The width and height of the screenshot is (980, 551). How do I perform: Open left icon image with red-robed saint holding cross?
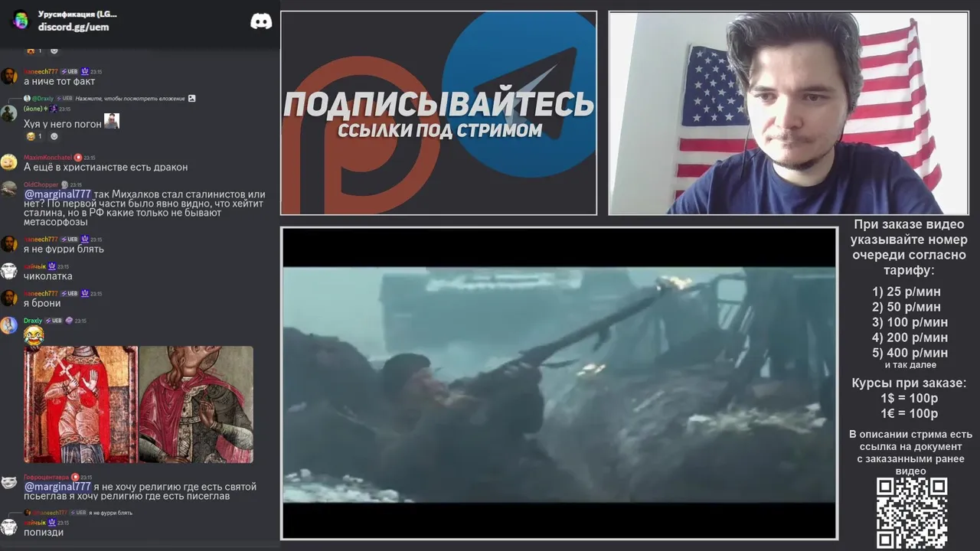tap(80, 404)
